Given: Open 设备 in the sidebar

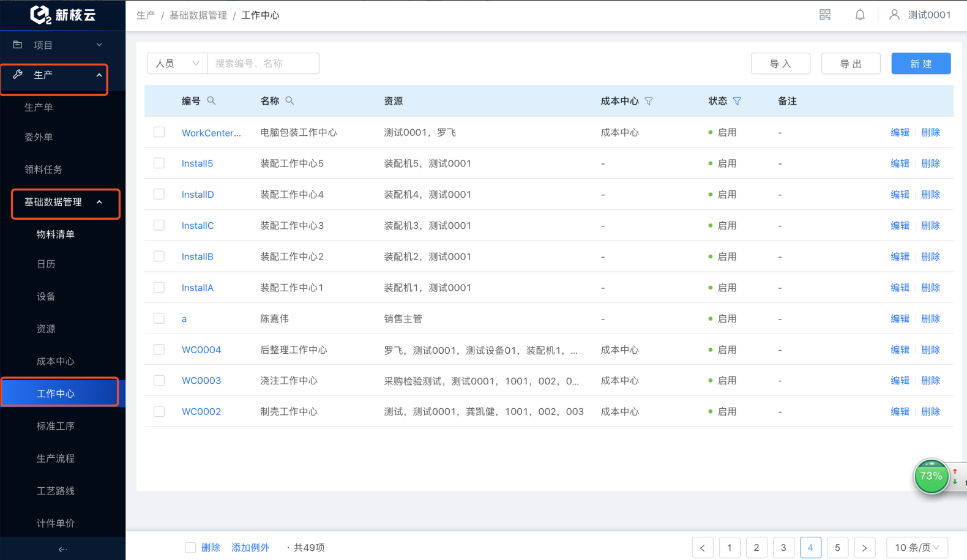Looking at the screenshot, I should click(x=46, y=296).
